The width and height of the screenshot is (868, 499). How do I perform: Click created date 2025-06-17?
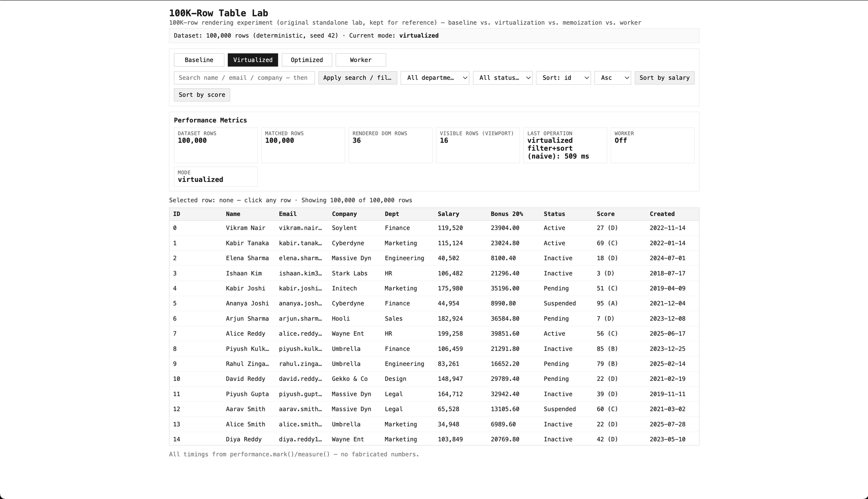tap(667, 334)
